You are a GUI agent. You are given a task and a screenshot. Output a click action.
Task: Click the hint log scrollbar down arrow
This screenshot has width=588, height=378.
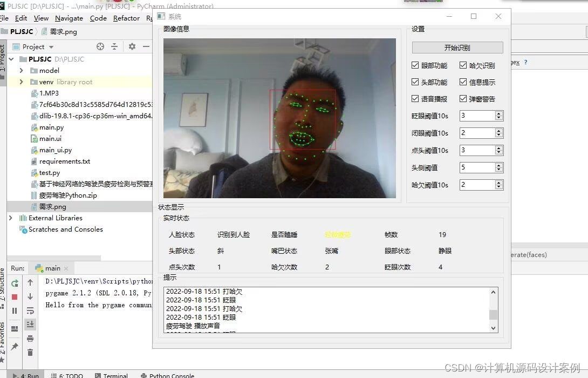(x=493, y=328)
